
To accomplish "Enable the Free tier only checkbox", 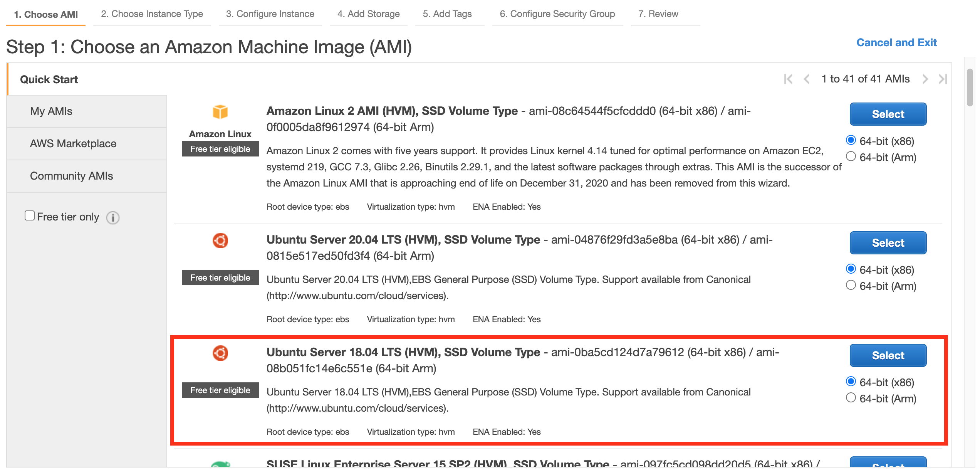I will pos(30,215).
